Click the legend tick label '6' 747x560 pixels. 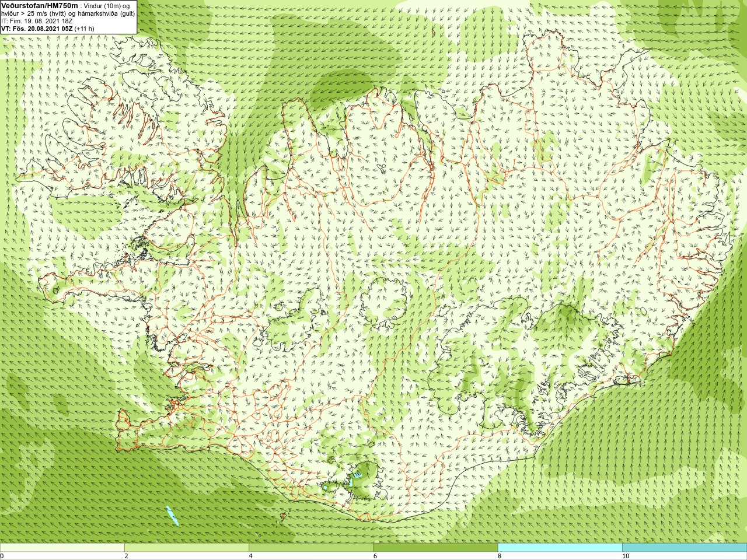[x=375, y=556]
